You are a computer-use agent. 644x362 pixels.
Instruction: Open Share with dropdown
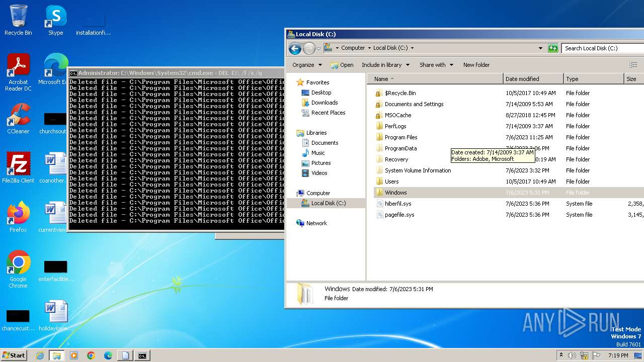(x=436, y=65)
